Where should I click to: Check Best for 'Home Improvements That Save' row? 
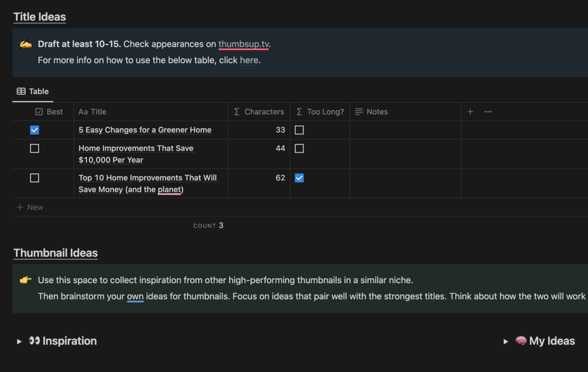point(35,149)
